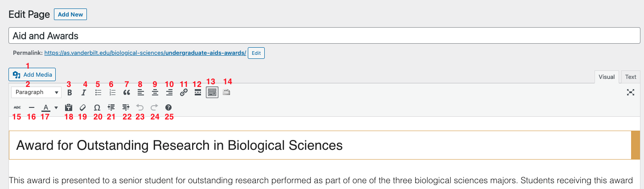Open the Paragraph format dropdown

tap(36, 92)
